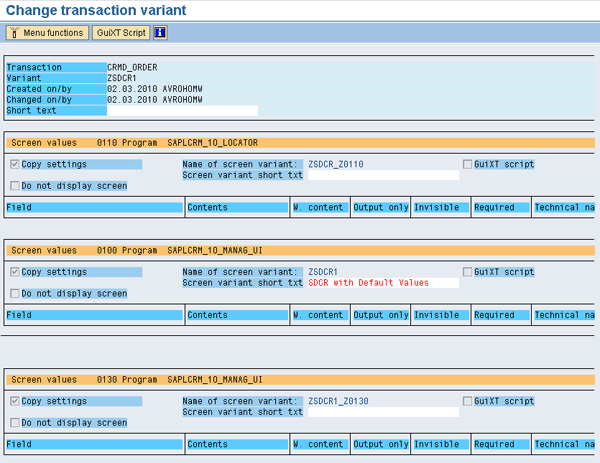Click the Short text input field
Viewport: 600px width, 463px height.
click(x=182, y=111)
